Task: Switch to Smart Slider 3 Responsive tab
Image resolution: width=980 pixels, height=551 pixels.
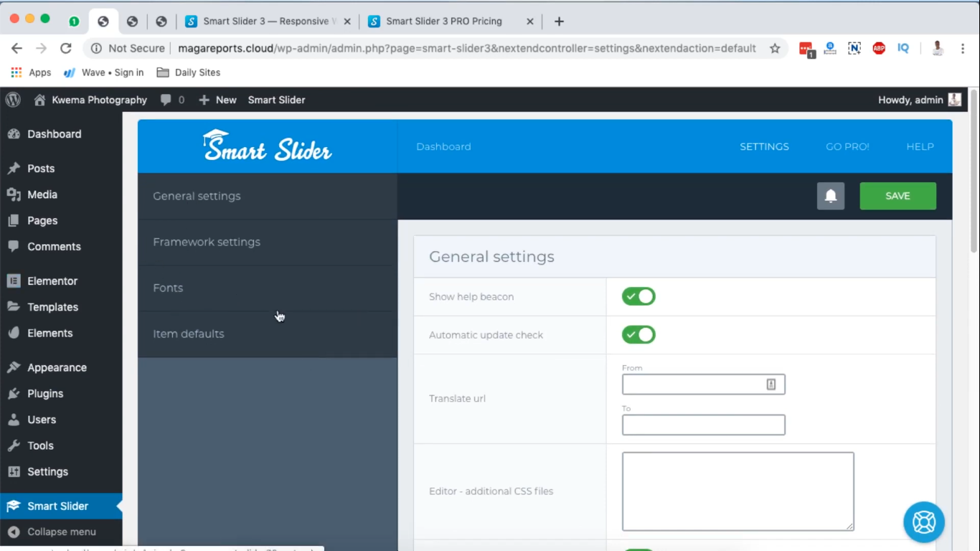Action: coord(267,22)
